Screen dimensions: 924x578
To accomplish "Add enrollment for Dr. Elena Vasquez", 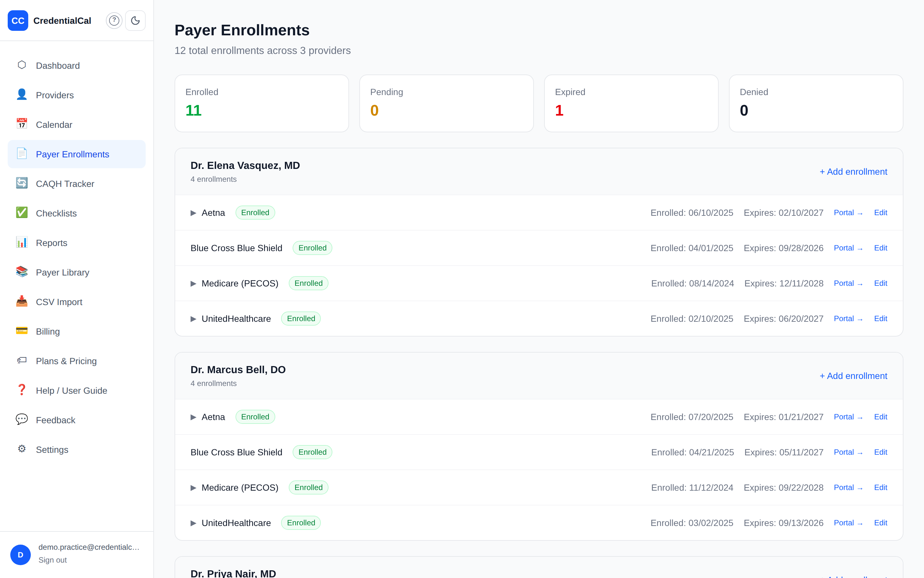I will click(853, 172).
